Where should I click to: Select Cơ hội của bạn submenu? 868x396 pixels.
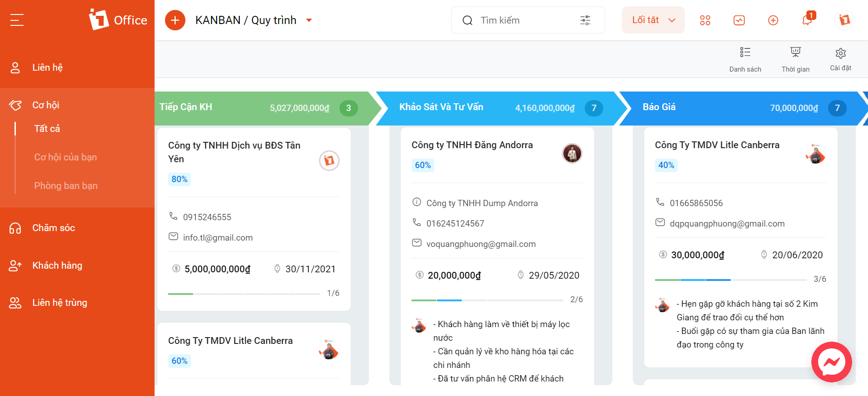(x=66, y=157)
